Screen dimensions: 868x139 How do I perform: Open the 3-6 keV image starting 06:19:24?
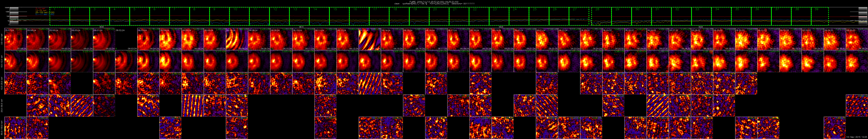(x=503, y=39)
